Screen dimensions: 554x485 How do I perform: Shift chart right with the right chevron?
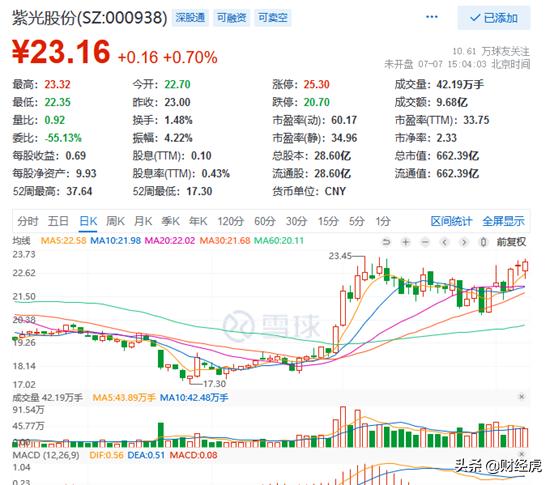coord(464,242)
